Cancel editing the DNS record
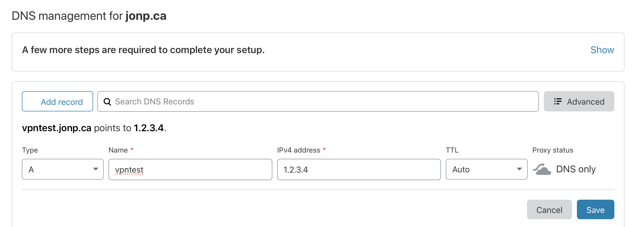 (x=549, y=210)
